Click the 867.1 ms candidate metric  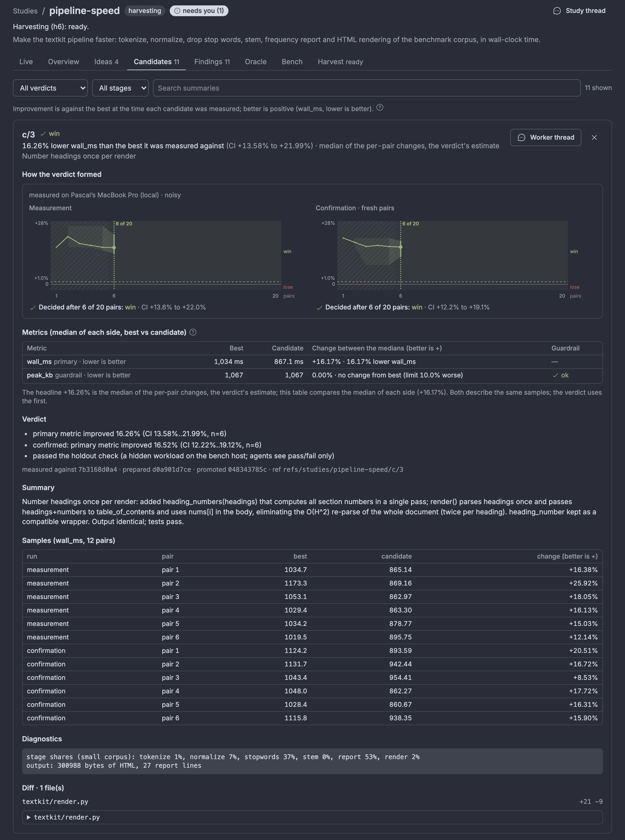289,362
